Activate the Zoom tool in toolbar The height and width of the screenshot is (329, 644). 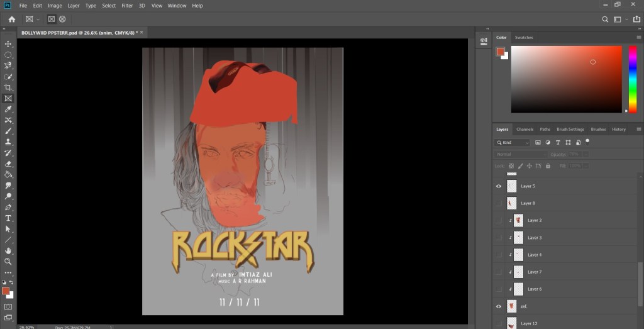pos(8,261)
